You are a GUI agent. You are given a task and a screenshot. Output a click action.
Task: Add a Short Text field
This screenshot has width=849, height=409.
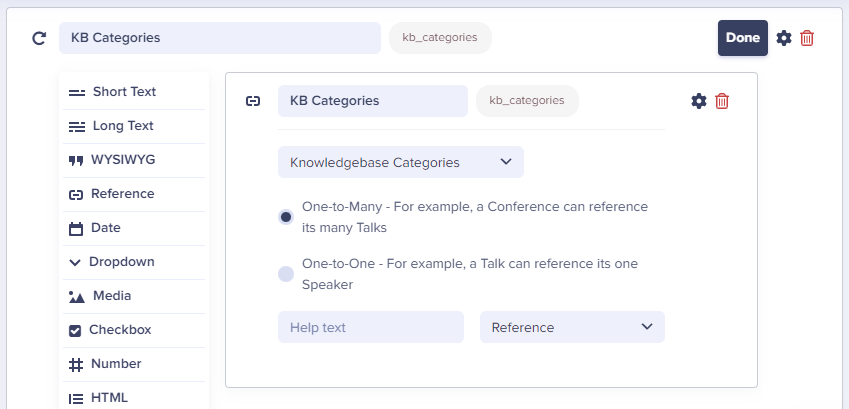134,92
